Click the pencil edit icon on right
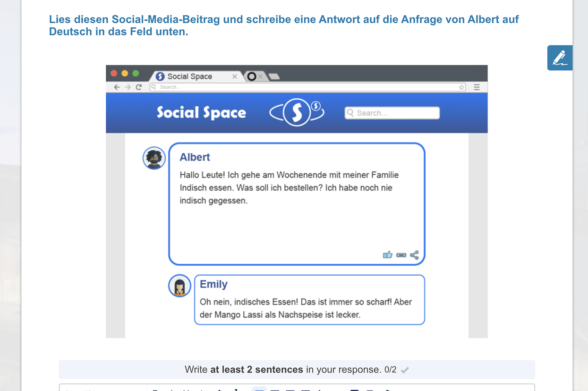Screen dimensions: 588x391 point(560,58)
